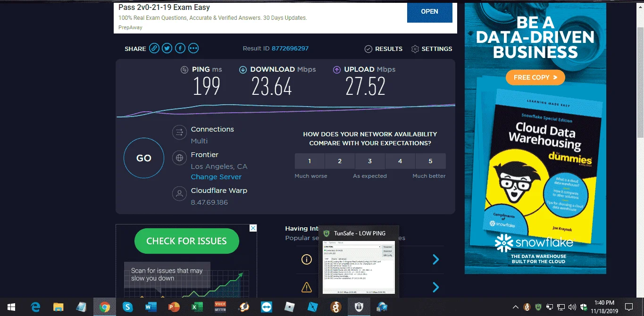This screenshot has width=644, height=316.
Task: Open the RESULTS page
Action: (x=384, y=49)
